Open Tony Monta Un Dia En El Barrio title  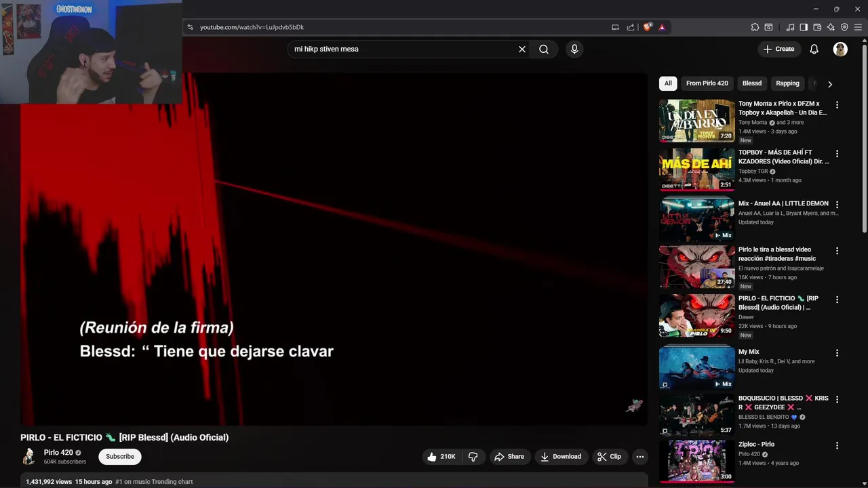[x=783, y=108]
